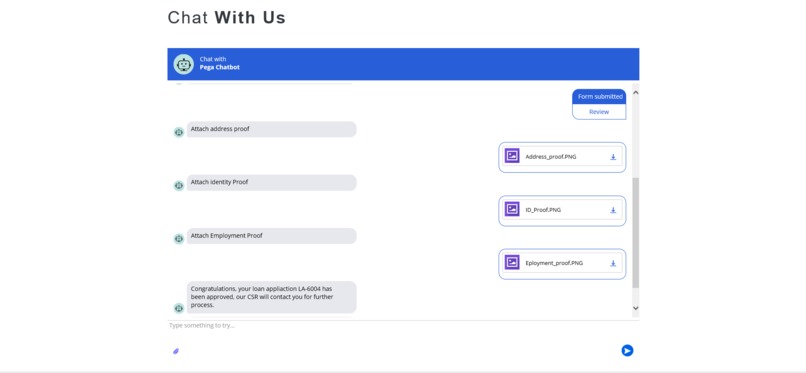Click the Chat With Us heading
The height and width of the screenshot is (373, 806).
click(x=227, y=17)
